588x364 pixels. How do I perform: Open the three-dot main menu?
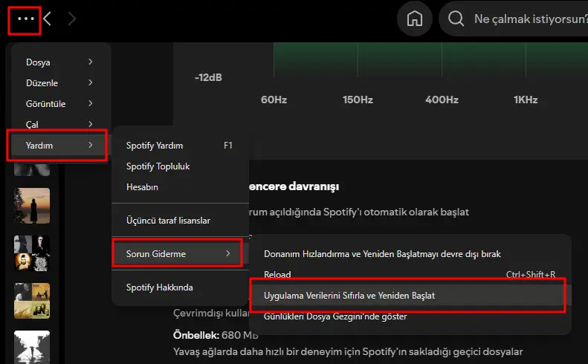click(25, 19)
